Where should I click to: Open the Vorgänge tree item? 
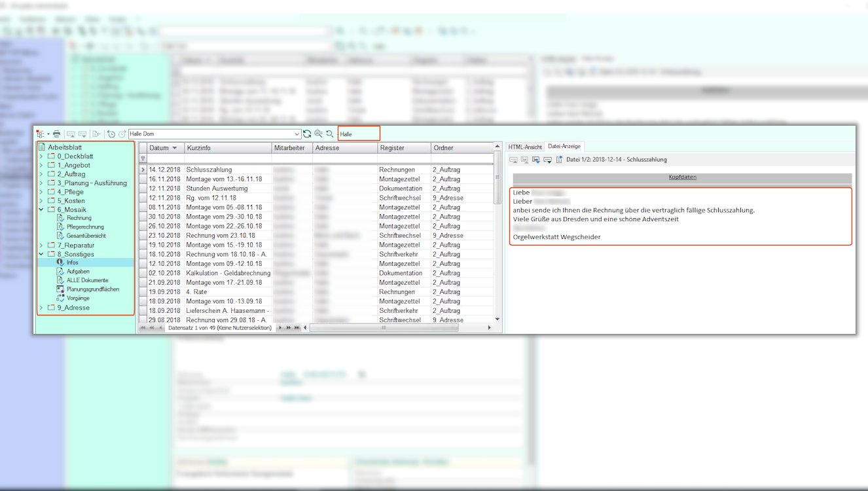pyautogui.click(x=78, y=298)
